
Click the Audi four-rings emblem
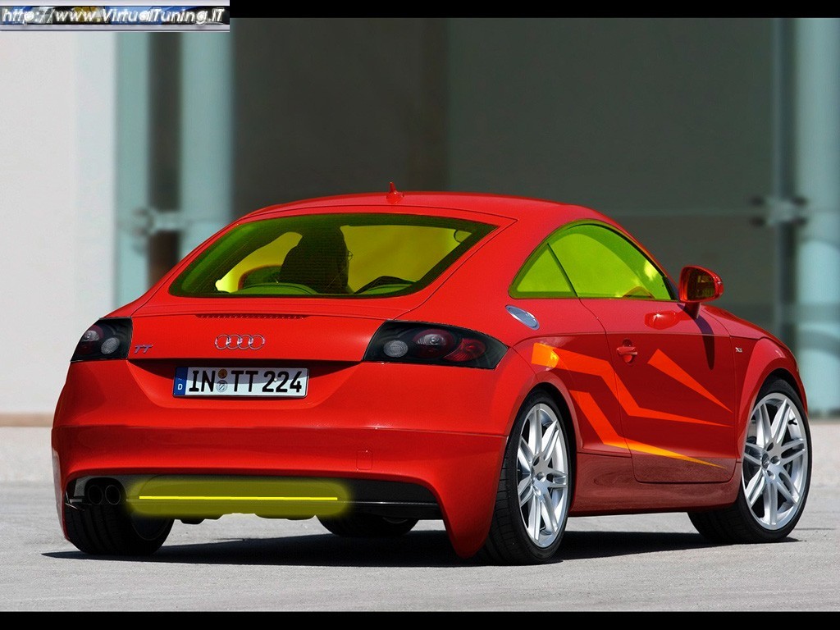pyautogui.click(x=240, y=342)
